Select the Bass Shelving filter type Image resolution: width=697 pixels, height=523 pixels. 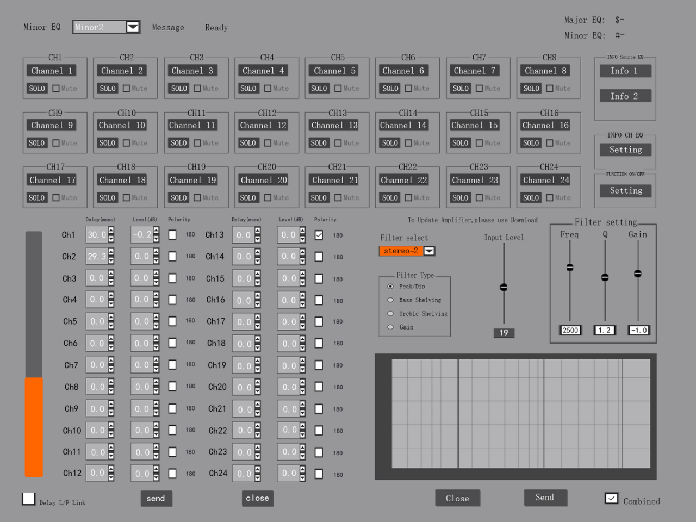(x=390, y=300)
